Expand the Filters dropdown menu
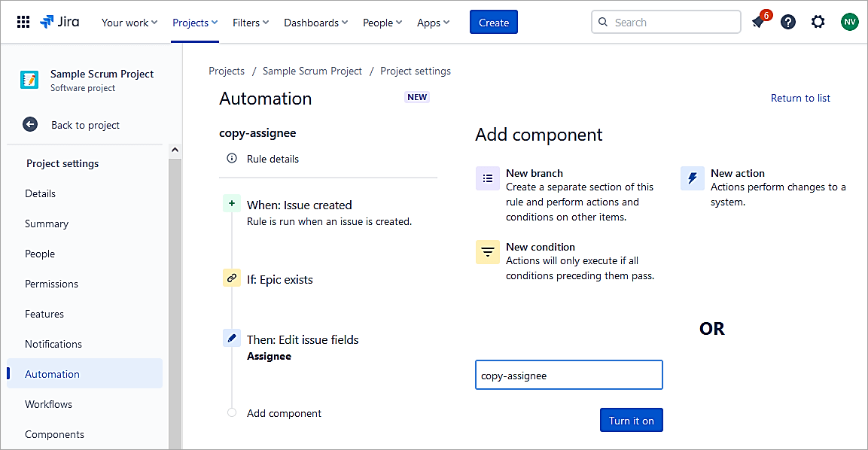The image size is (868, 450). point(251,23)
